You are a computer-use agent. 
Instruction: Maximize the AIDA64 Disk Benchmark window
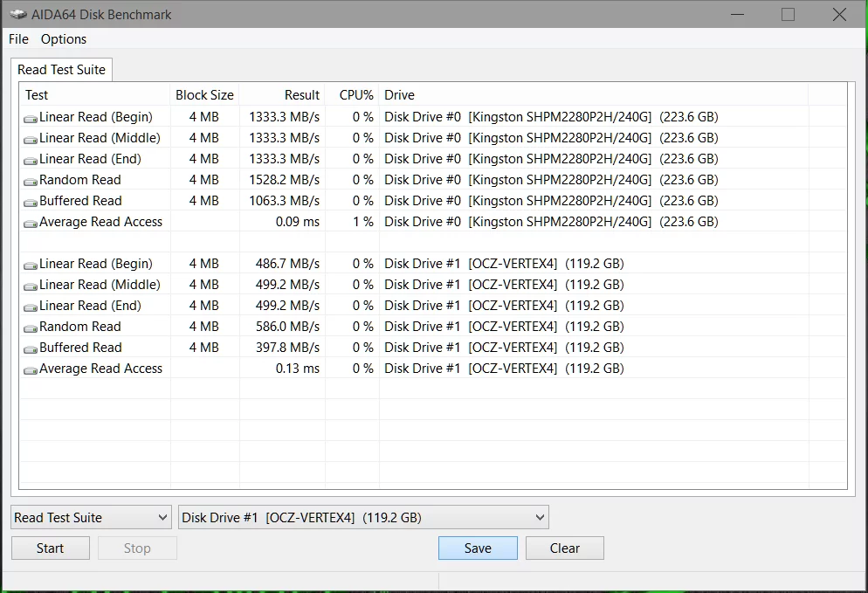[788, 14]
